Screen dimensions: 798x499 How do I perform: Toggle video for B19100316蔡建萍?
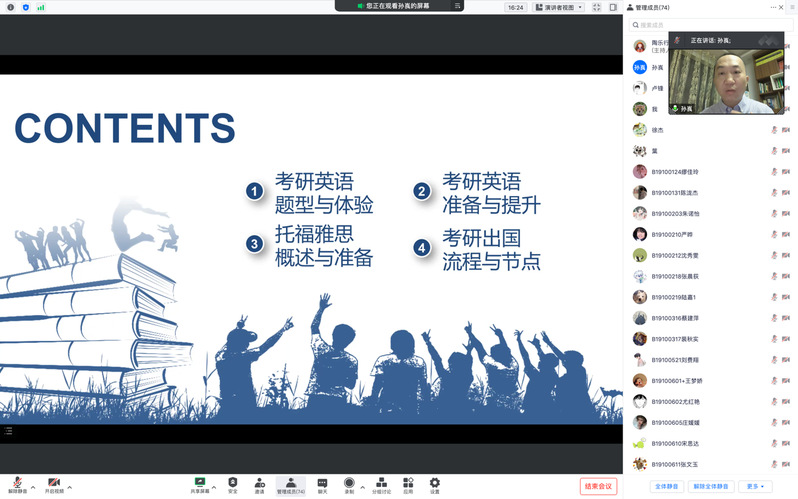[x=786, y=318]
